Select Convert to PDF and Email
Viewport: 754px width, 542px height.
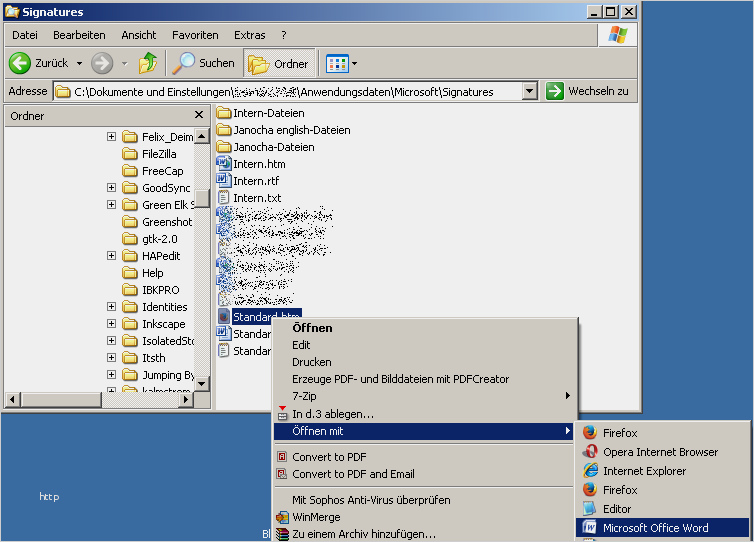(x=353, y=474)
